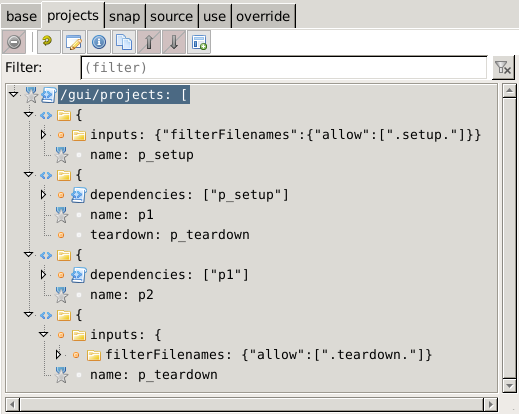This screenshot has width=519, height=414.
Task: Clear filter using the funnel icon
Action: click(x=503, y=68)
